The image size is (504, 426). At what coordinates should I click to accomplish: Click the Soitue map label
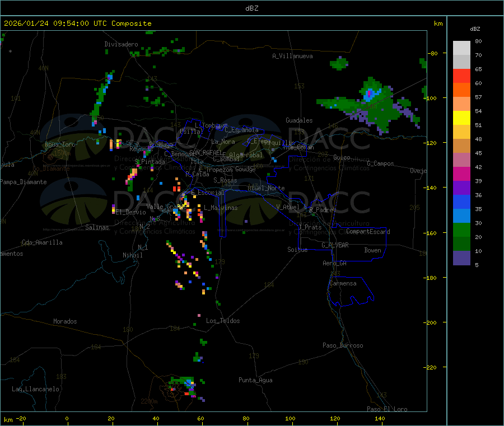[297, 250]
